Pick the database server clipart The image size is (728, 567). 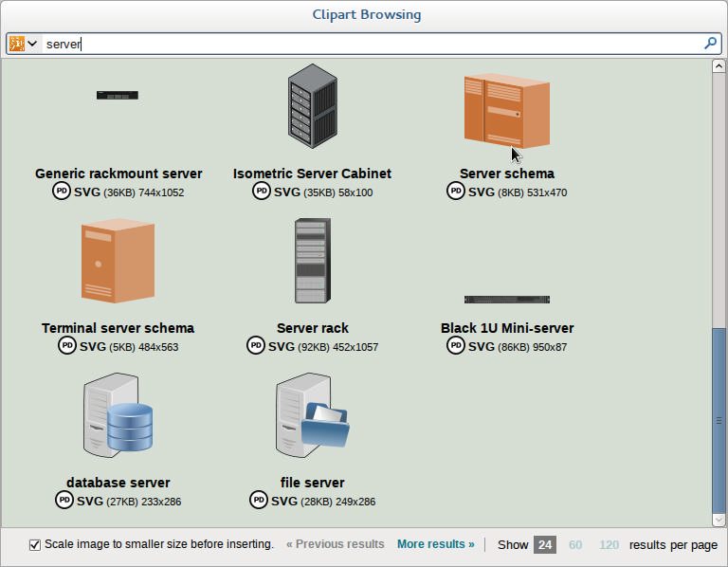(x=118, y=415)
